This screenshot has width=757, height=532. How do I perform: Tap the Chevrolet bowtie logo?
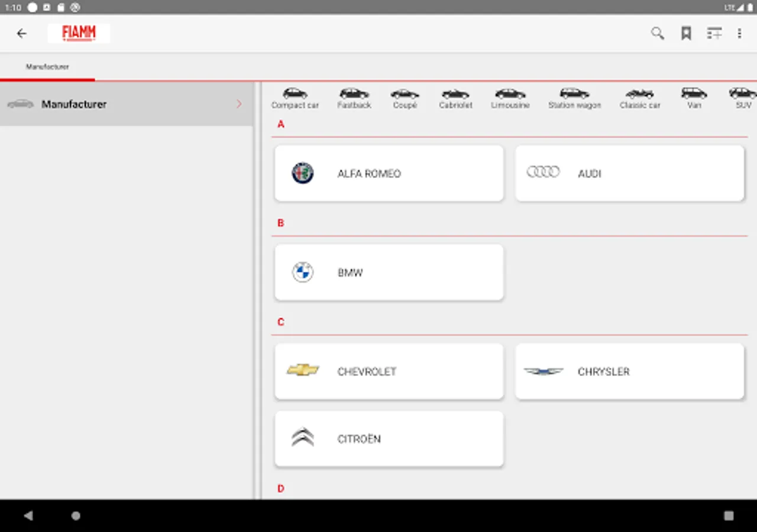coord(303,370)
